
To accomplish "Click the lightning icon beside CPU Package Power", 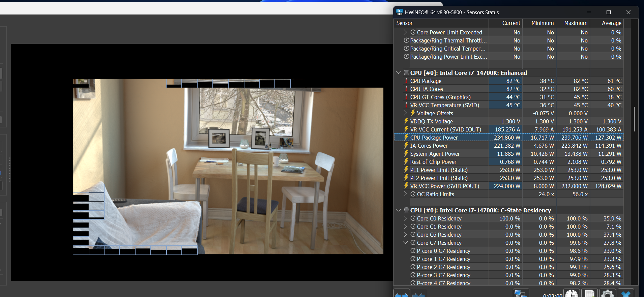I will [x=406, y=137].
